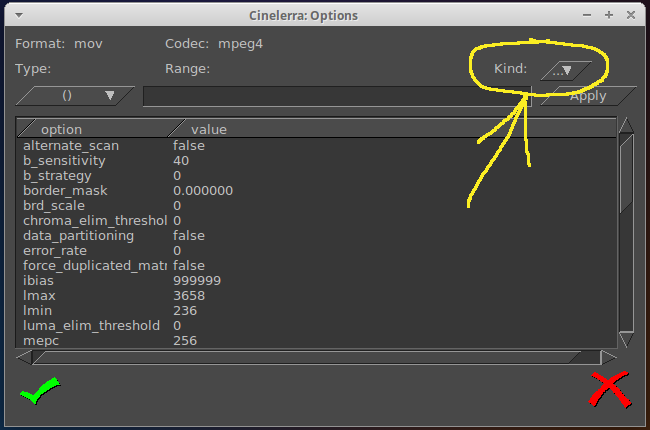650x430 pixels.
Task: Select the mepc option row
Action: tap(42, 341)
